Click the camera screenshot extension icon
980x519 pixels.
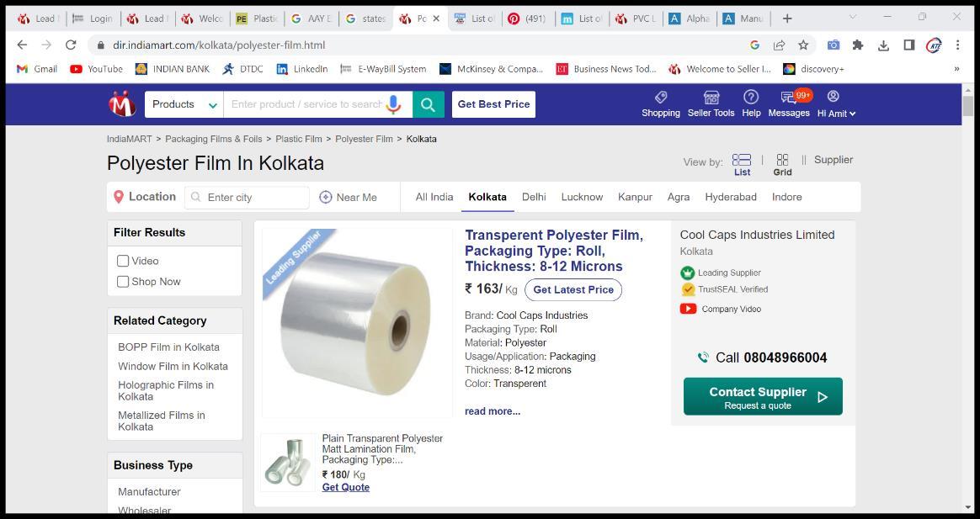834,45
